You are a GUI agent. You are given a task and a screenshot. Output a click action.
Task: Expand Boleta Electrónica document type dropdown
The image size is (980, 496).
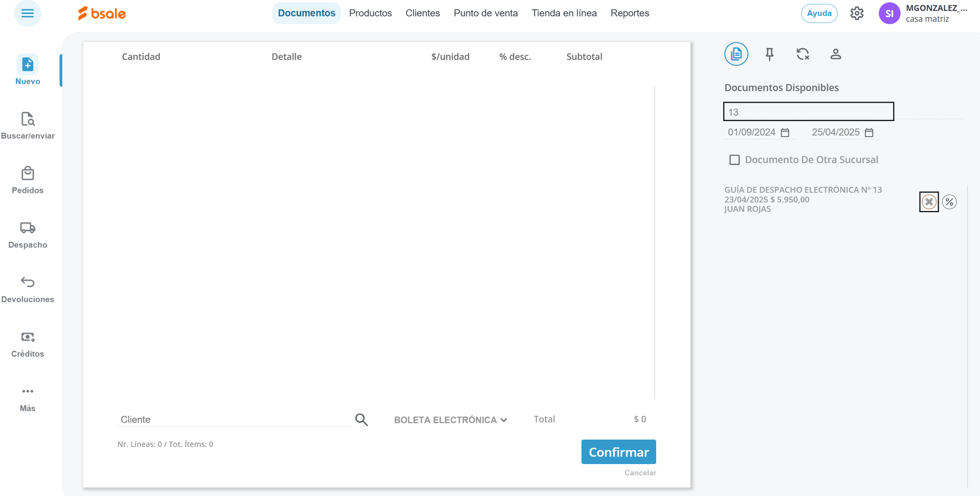(451, 420)
